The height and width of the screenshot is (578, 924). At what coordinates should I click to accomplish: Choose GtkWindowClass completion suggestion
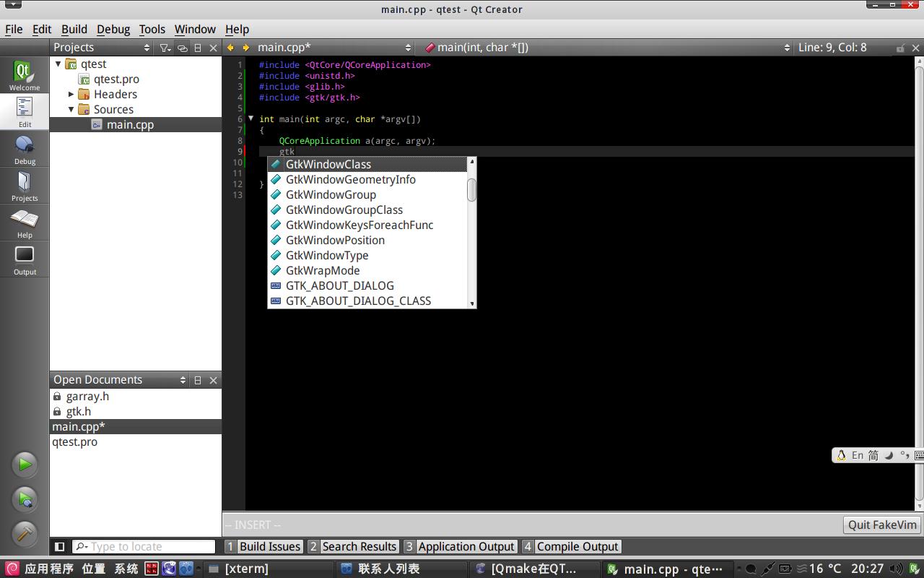coord(367,165)
